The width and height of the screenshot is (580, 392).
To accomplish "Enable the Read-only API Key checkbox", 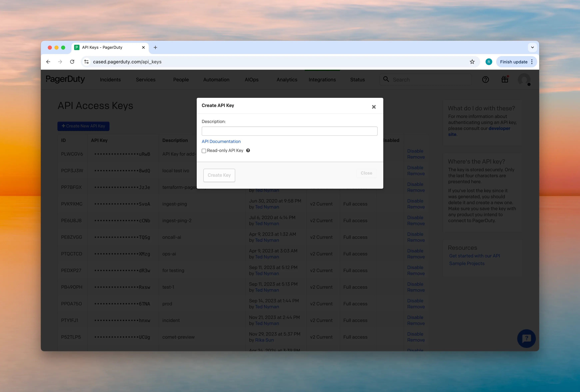I will (204, 151).
